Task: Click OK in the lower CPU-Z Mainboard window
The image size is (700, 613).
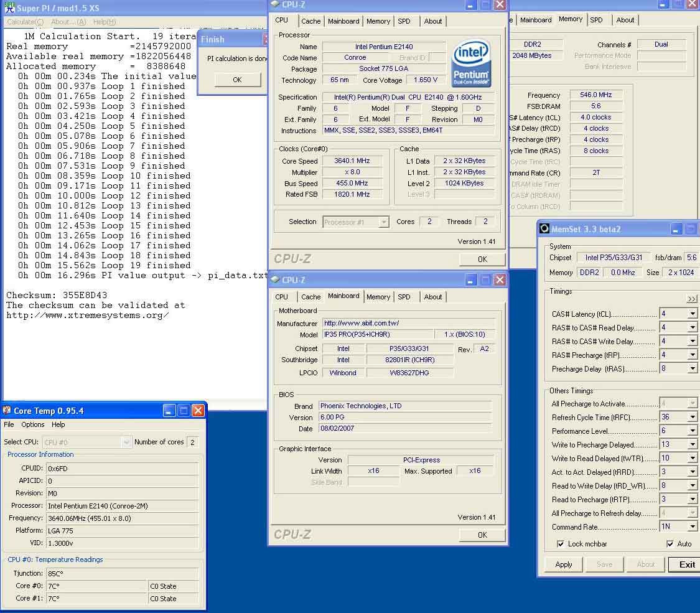Action: [x=482, y=535]
